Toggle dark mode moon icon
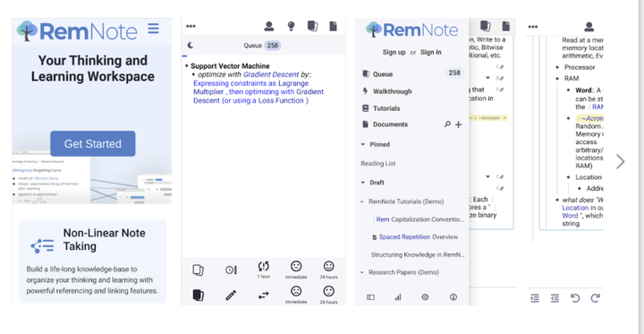Viewport: 644px width, 334px height. tap(191, 46)
